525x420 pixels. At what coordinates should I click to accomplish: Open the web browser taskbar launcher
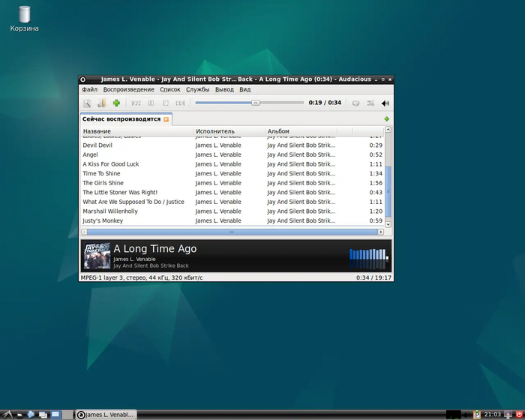click(31, 415)
